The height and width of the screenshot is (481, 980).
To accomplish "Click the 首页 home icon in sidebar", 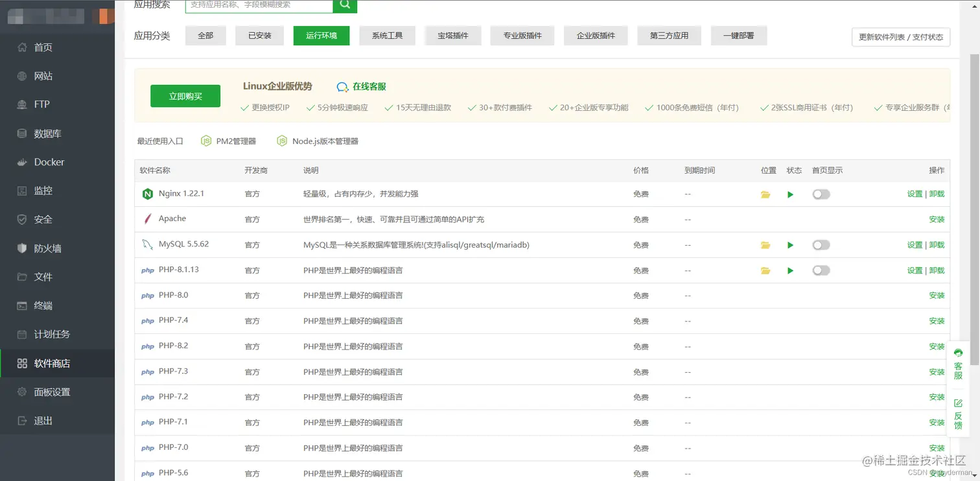I will pyautogui.click(x=22, y=47).
